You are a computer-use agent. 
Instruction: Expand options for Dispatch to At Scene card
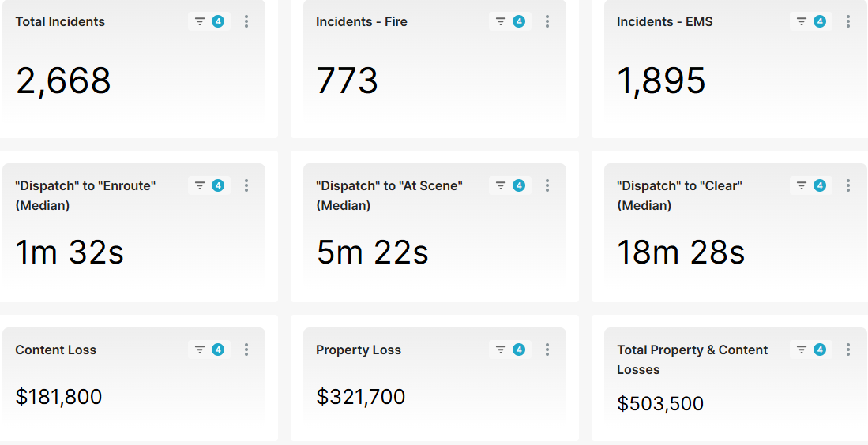coord(547,185)
